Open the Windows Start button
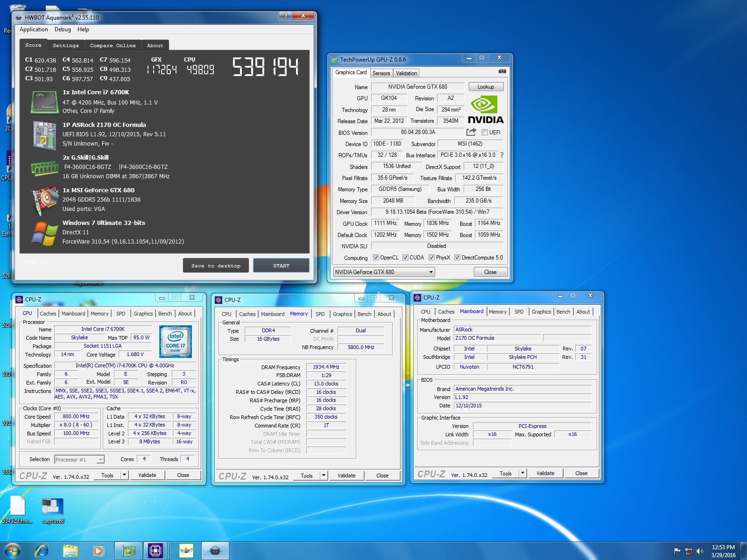 click(x=13, y=551)
